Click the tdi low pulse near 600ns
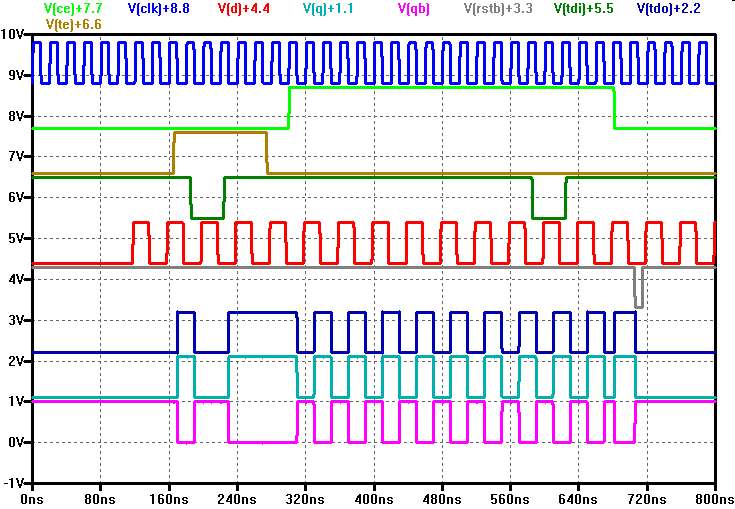Screen dimensions: 735x509 click(x=548, y=216)
